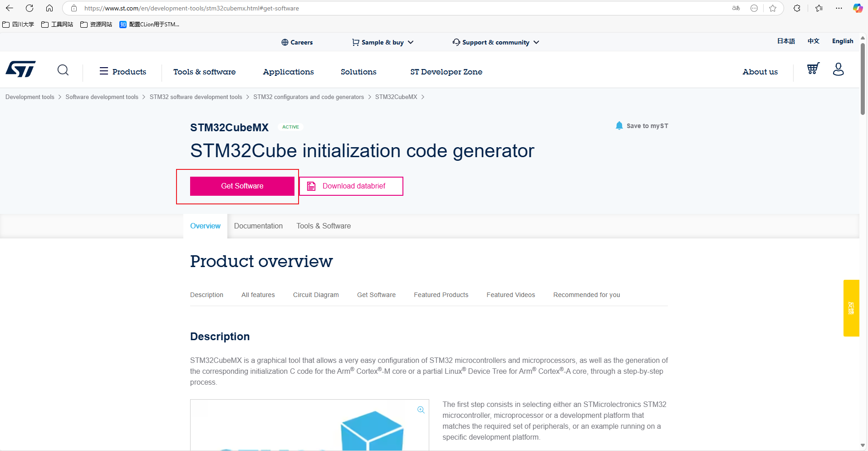Image resolution: width=868 pixels, height=451 pixels.
Task: Open the Careers link
Action: coord(297,42)
